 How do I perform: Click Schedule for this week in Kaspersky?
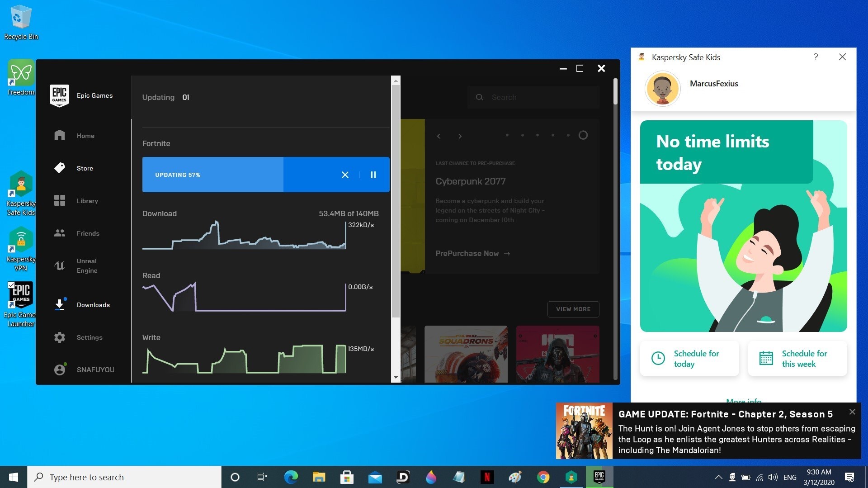[797, 359]
